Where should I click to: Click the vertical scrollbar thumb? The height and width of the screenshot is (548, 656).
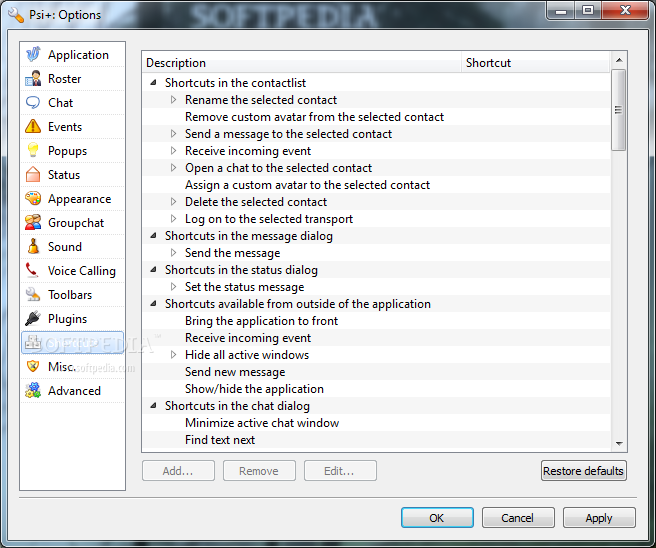coord(619,110)
